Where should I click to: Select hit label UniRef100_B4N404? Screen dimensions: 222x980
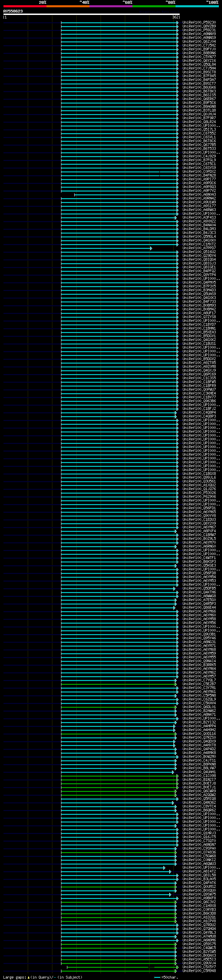[199, 225]
